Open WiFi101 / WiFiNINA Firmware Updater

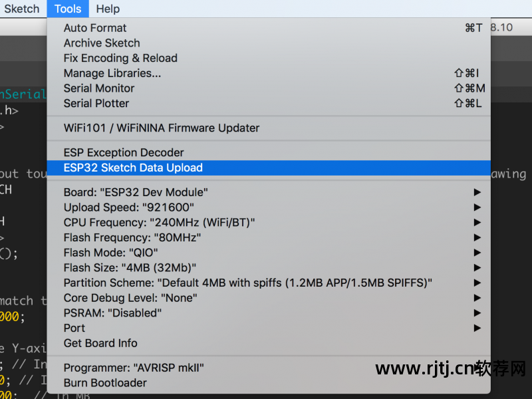tap(269, 128)
